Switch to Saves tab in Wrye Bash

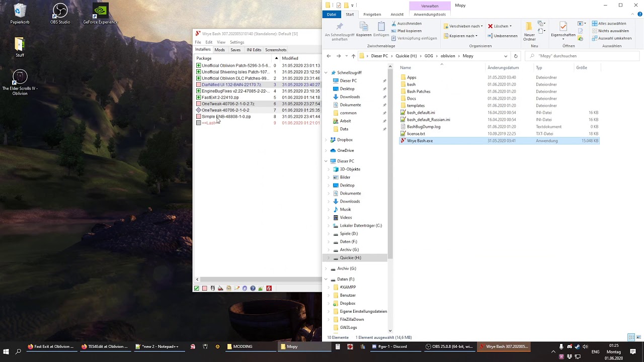pos(235,50)
